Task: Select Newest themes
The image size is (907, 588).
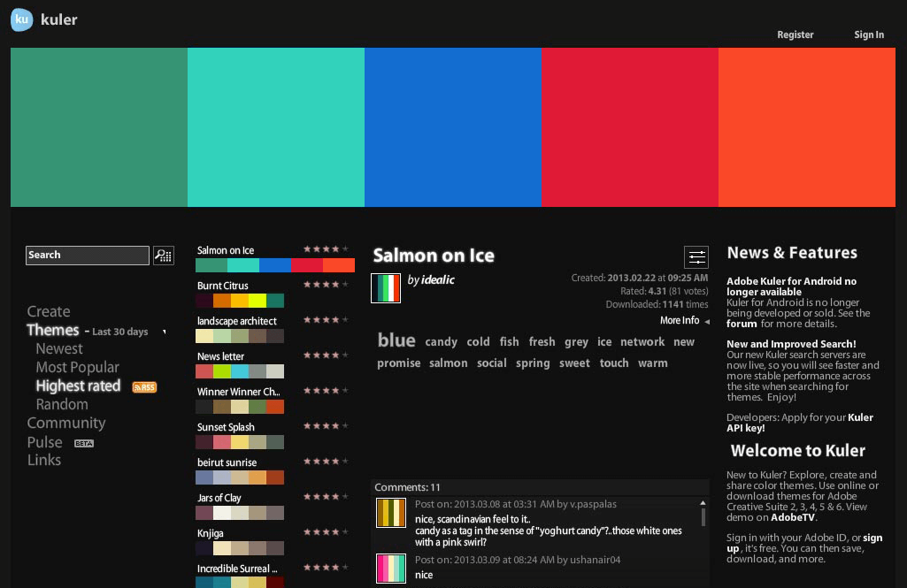Action: click(59, 348)
